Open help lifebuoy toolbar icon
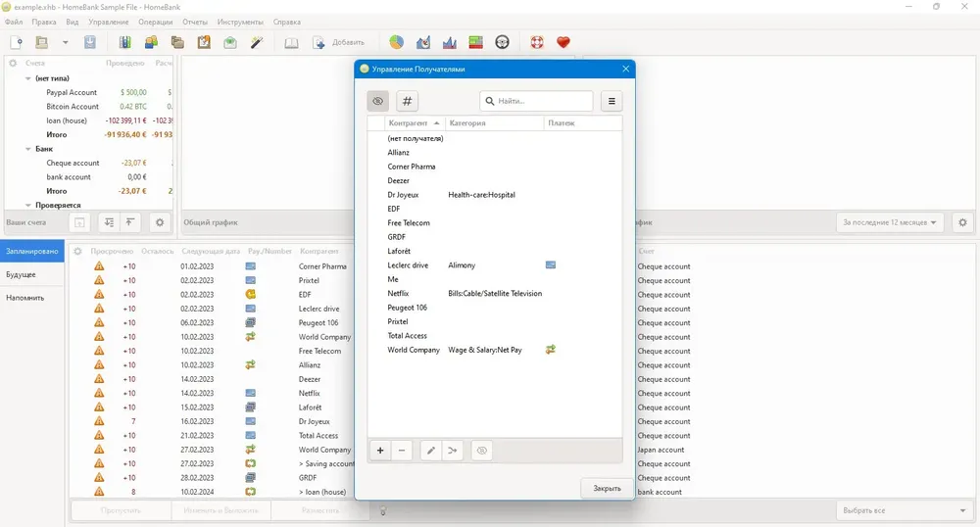Screen dimensions: 980x527 coord(537,42)
